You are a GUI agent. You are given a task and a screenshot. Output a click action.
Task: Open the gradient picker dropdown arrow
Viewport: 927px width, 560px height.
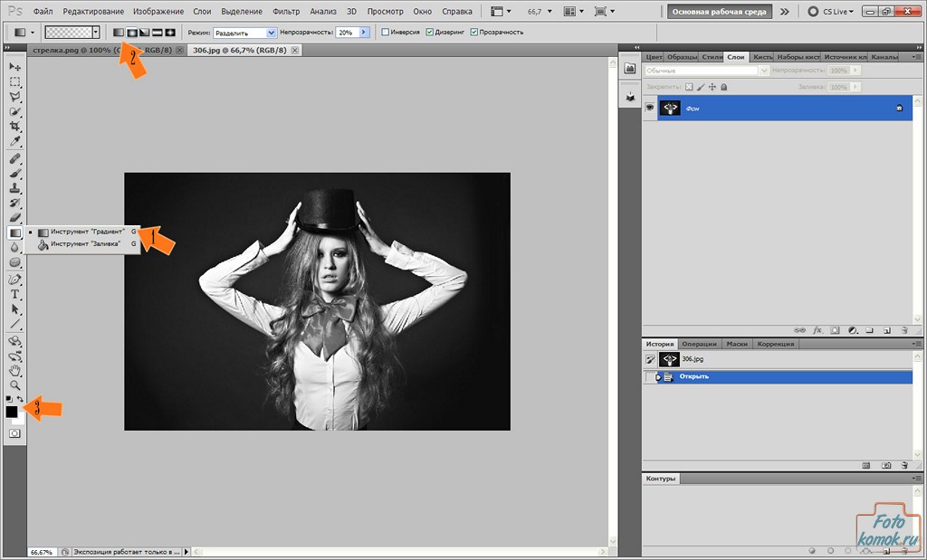[x=95, y=33]
